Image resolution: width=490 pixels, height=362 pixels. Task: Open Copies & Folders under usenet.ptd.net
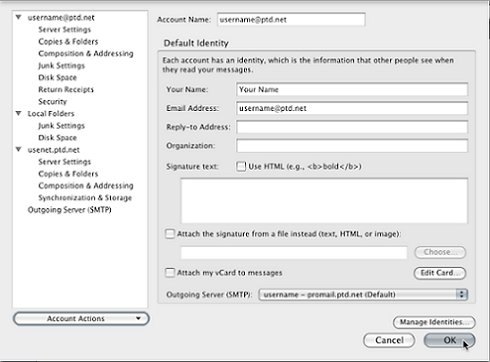[68, 174]
